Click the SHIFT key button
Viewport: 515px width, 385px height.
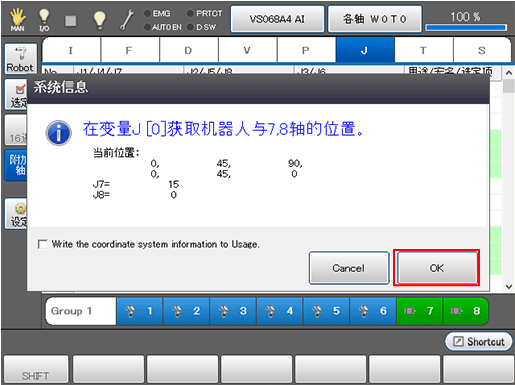coord(36,370)
